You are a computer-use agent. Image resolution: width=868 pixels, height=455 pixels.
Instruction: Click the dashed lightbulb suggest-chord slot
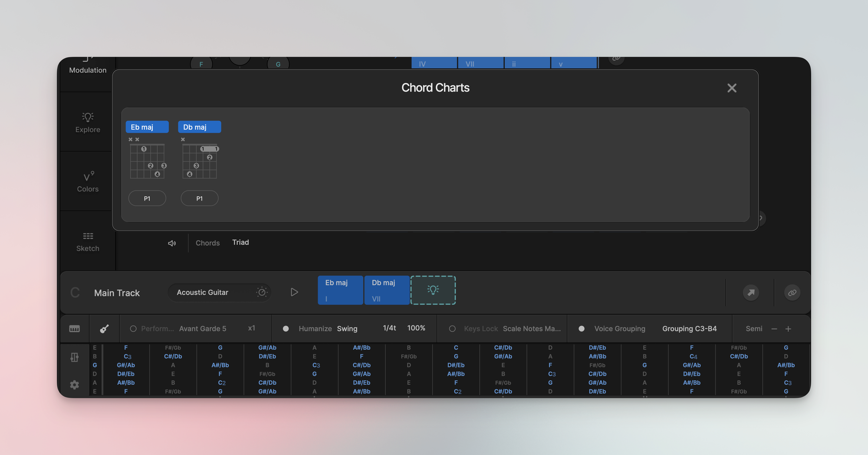click(x=433, y=290)
